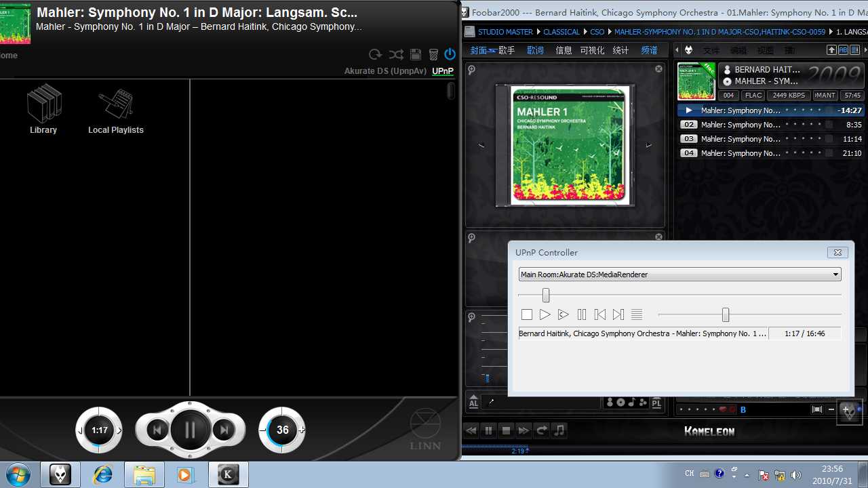Screen dimensions: 868x488
Task: Click the Mahler 1 album cover artwork
Action: 568,145
